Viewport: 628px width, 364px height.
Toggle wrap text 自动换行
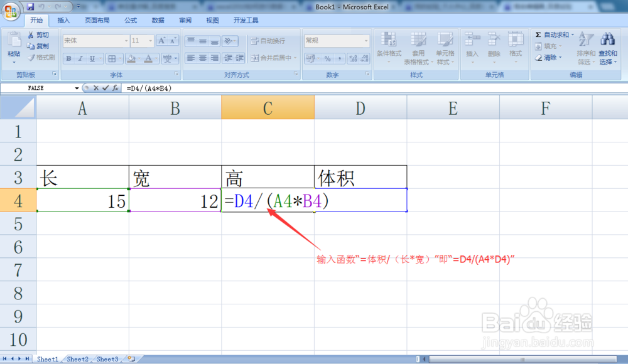click(x=268, y=41)
